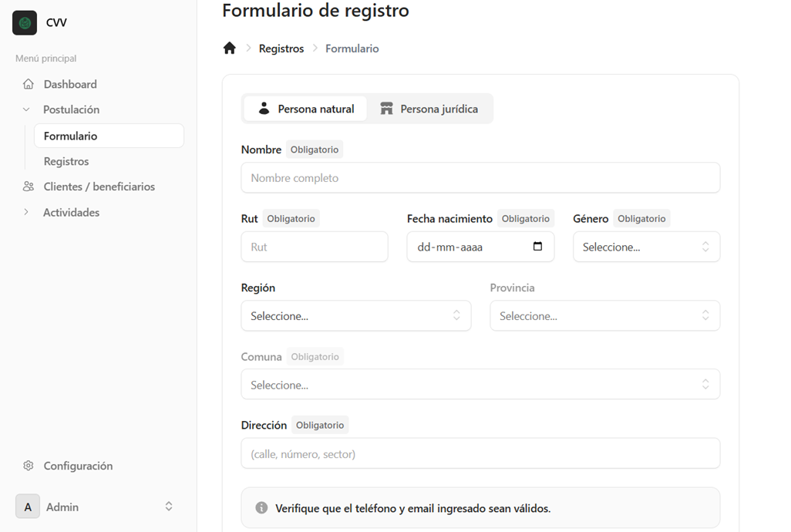Image resolution: width=791 pixels, height=532 pixels.
Task: Click the CVV app name text
Action: (x=56, y=22)
